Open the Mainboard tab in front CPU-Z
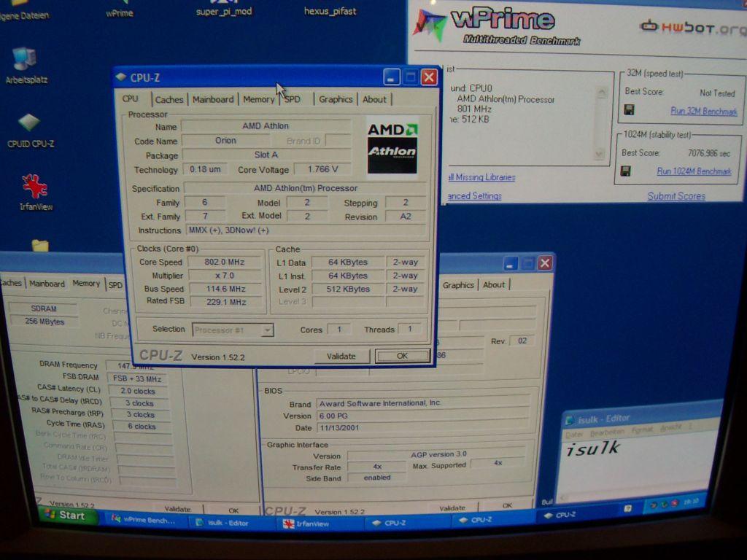Image resolution: width=747 pixels, height=560 pixels. pos(213,99)
